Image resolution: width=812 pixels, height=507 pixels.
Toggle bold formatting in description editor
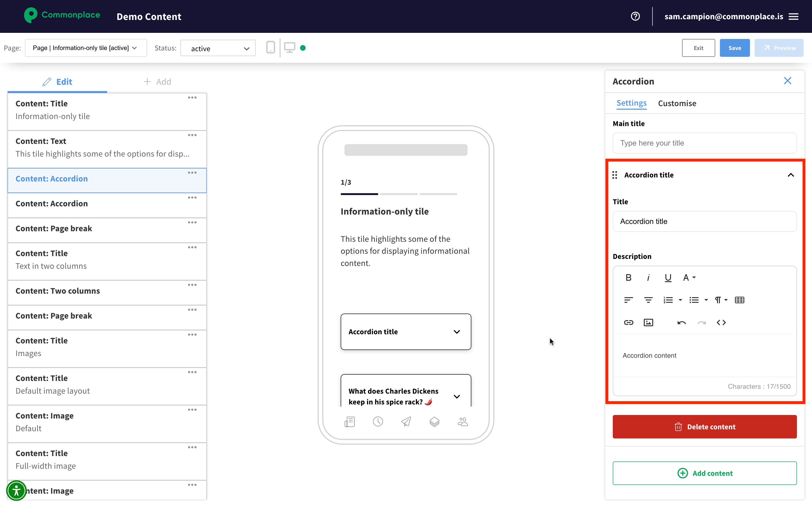pos(629,278)
